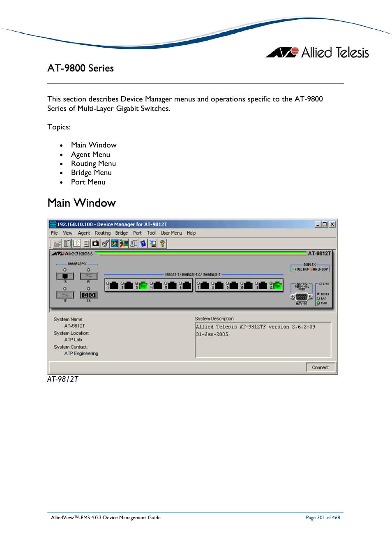Click the 'ATP Lab' system location value
This screenshot has width=392, height=555.
point(73,340)
